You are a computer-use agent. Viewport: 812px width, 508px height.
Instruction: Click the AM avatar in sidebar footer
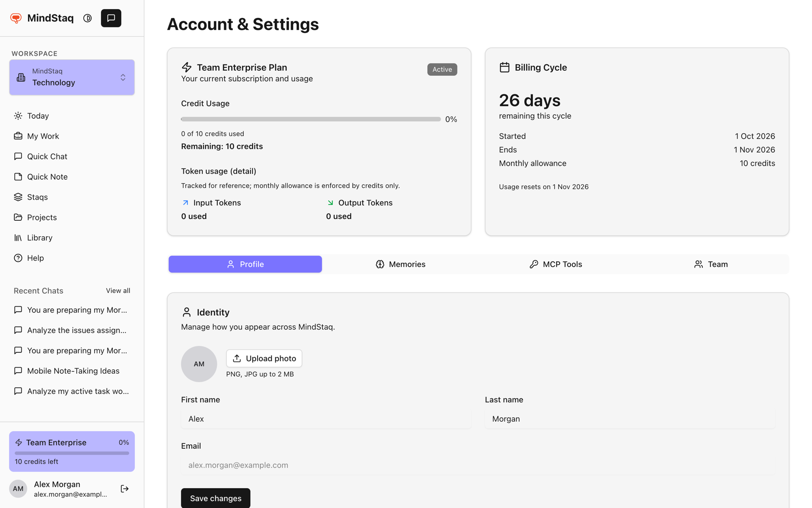18,489
